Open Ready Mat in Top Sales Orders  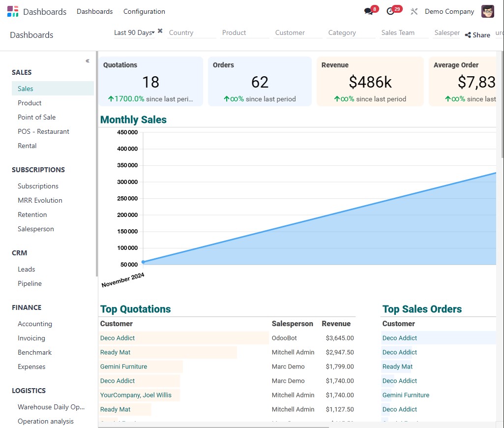point(397,367)
